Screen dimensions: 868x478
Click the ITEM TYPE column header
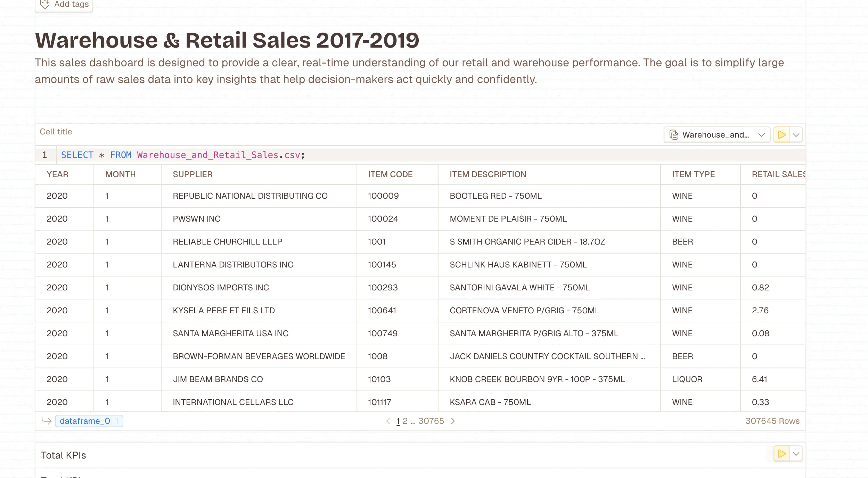coord(693,174)
